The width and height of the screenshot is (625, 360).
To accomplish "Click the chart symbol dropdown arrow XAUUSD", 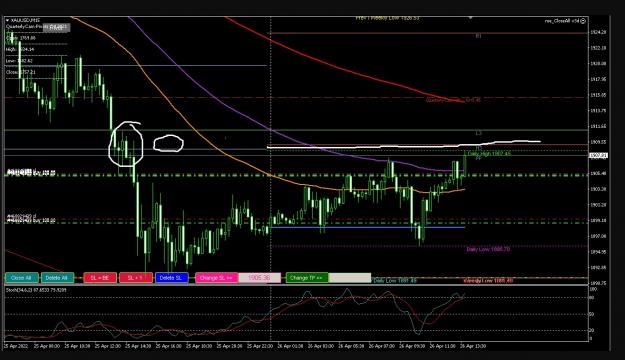I will [x=8, y=20].
